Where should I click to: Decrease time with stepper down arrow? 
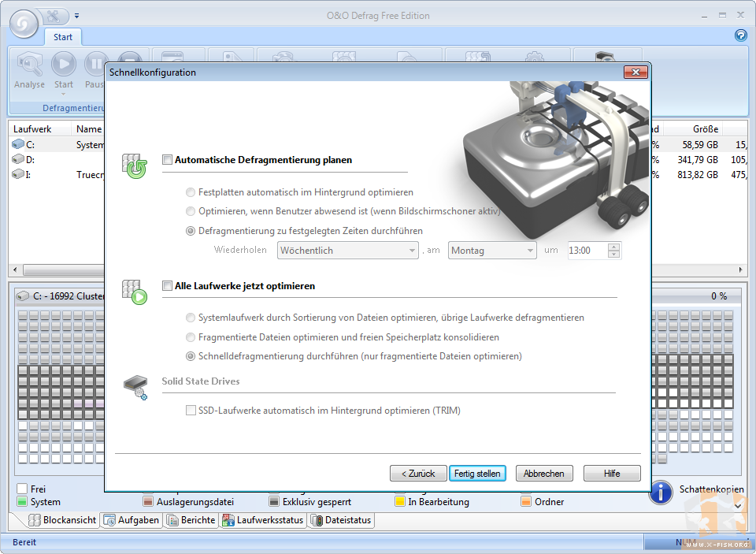tap(613, 255)
